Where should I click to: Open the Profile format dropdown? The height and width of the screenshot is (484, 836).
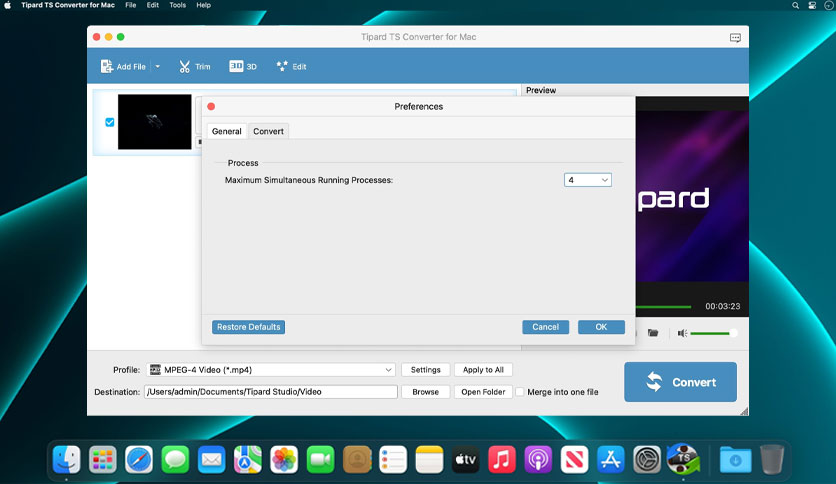pos(271,369)
